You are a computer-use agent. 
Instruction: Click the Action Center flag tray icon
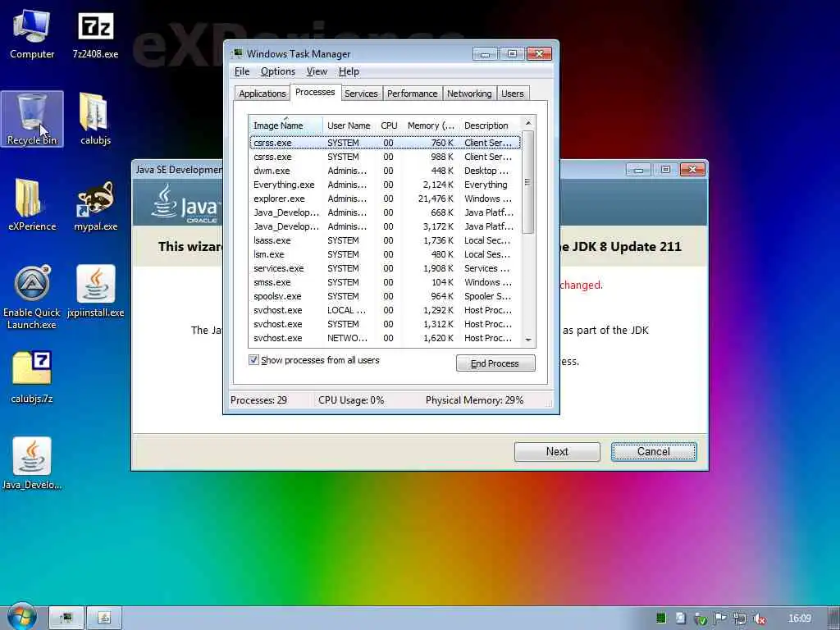(719, 619)
